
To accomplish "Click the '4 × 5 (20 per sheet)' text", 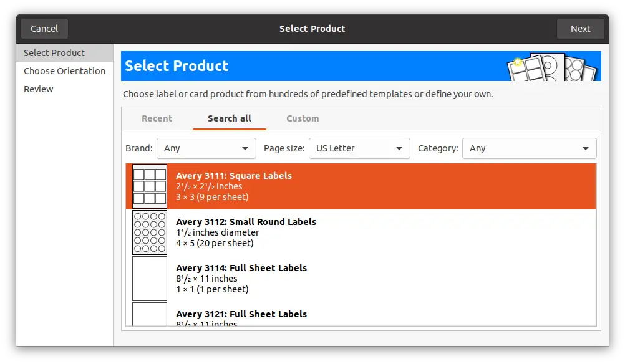I will pyautogui.click(x=215, y=243).
